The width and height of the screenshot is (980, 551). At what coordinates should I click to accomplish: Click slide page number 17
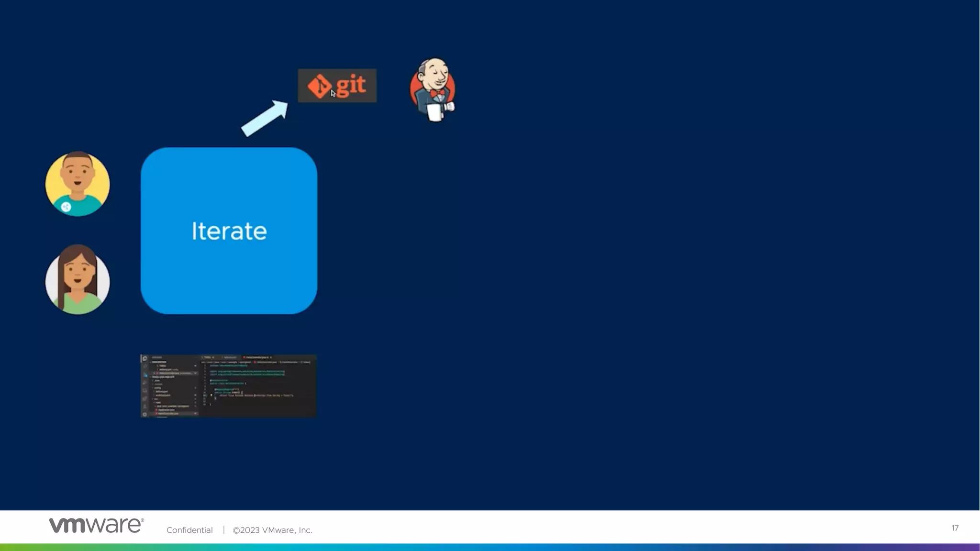[x=955, y=528]
